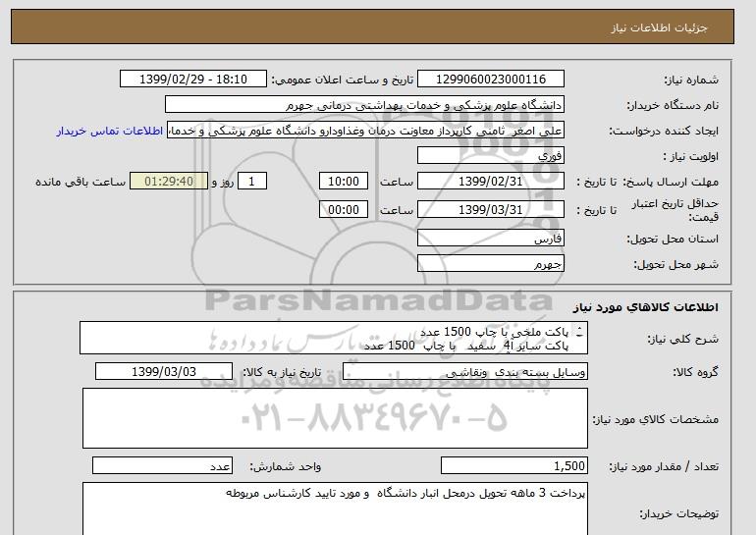Click the priority field showing فوری
The height and width of the screenshot is (535, 756).
[x=490, y=156]
